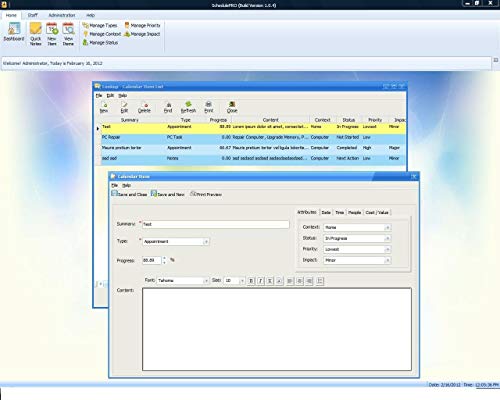
Task: Open Manage Types
Action: point(100,25)
